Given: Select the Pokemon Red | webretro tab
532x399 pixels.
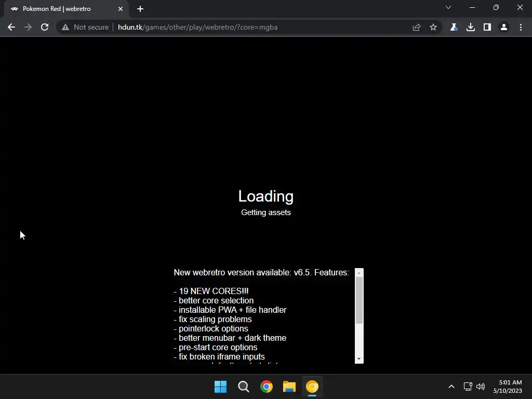Looking at the screenshot, I should pyautogui.click(x=66, y=9).
